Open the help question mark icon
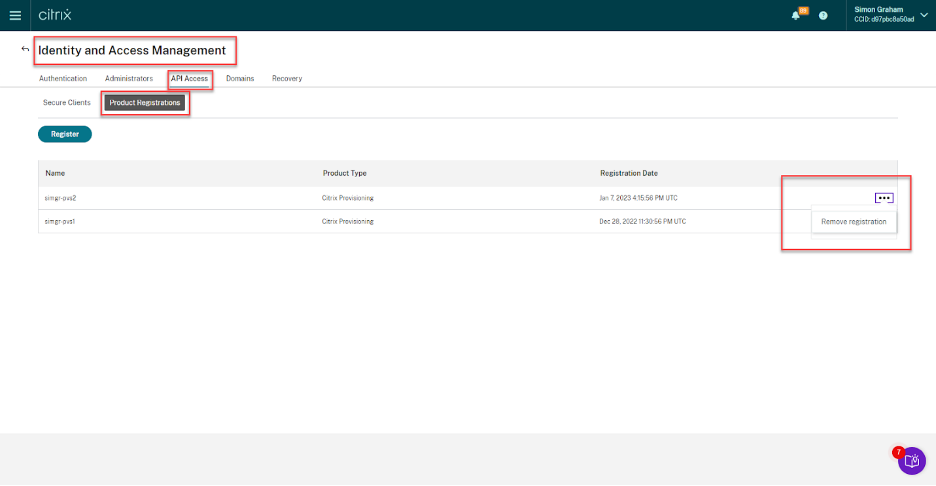The image size is (936, 486). pos(823,15)
